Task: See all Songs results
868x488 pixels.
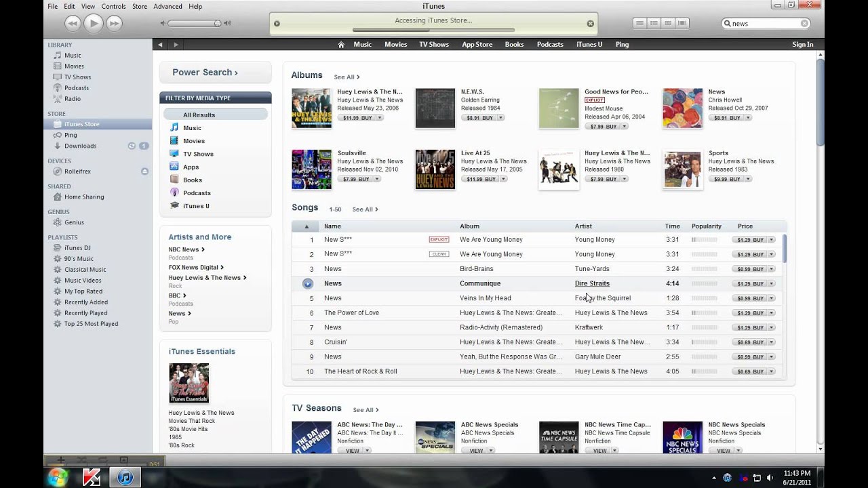Action: tap(365, 209)
